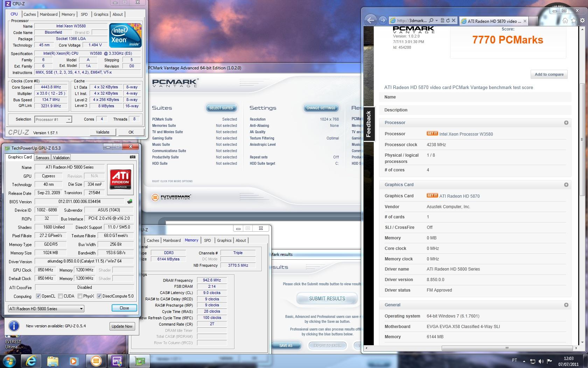
Task: Open Windows Media Player from taskbar
Action: 74,361
